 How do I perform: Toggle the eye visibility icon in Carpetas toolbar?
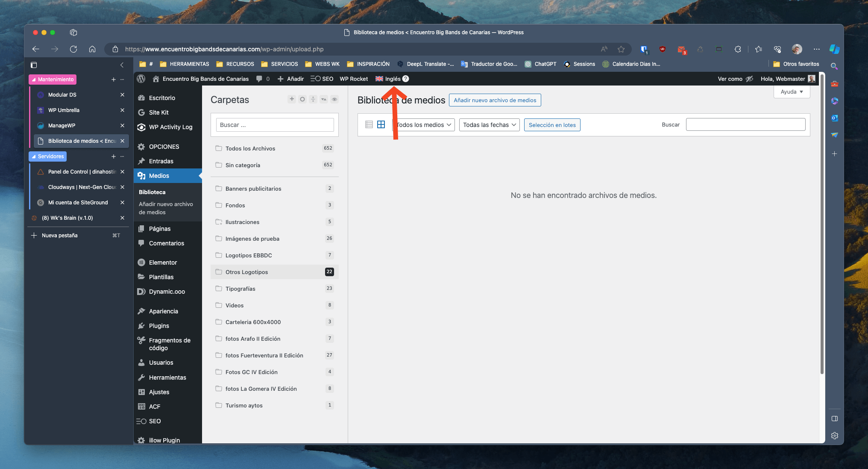335,99
